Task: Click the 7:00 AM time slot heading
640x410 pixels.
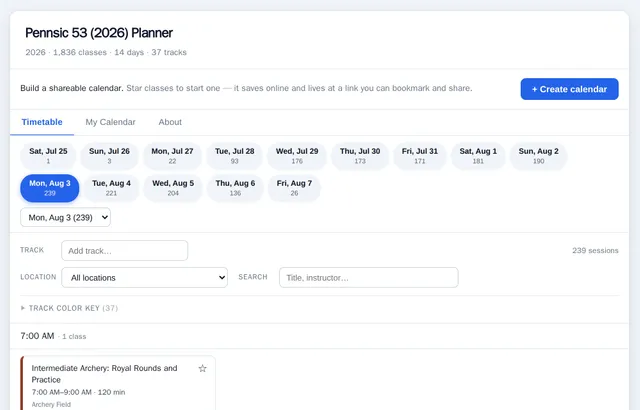Action: point(37,336)
